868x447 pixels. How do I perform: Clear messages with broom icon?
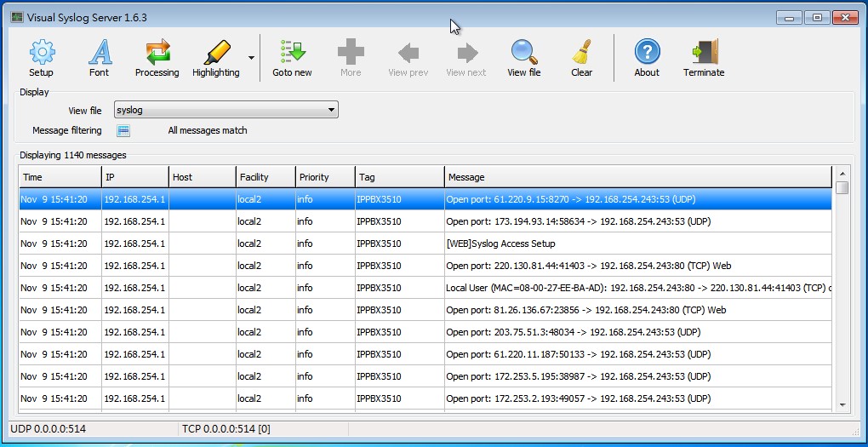pyautogui.click(x=582, y=54)
